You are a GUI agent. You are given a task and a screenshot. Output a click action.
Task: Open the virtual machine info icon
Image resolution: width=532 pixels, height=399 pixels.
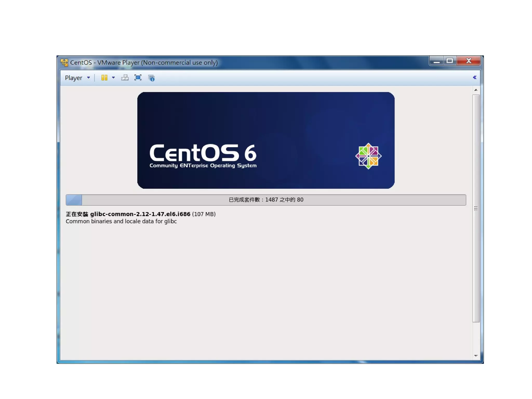151,78
